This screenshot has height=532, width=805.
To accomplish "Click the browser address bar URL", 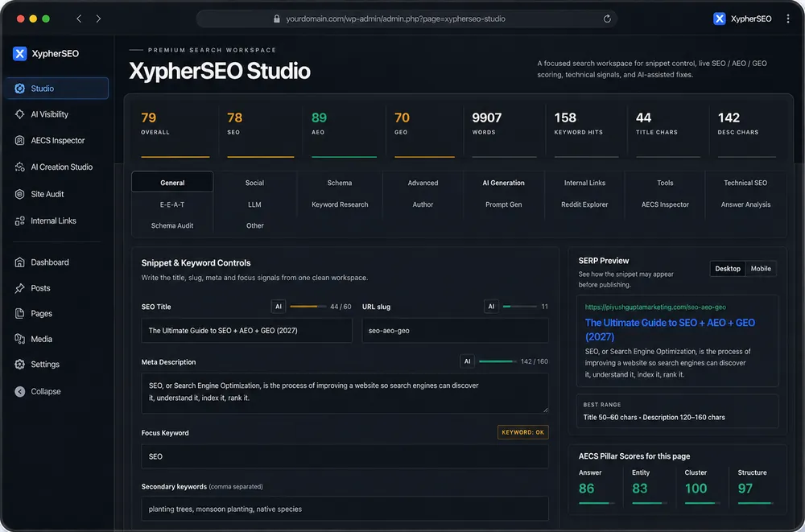I will pos(395,19).
